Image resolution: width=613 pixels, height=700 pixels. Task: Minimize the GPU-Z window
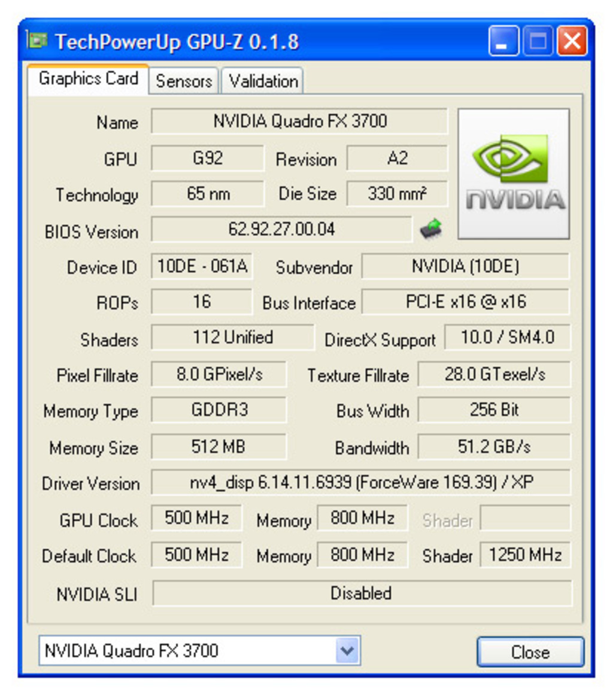503,41
